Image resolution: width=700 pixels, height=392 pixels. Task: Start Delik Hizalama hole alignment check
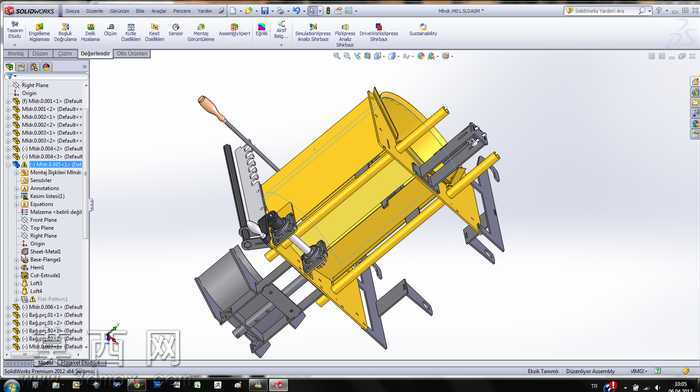[x=91, y=33]
